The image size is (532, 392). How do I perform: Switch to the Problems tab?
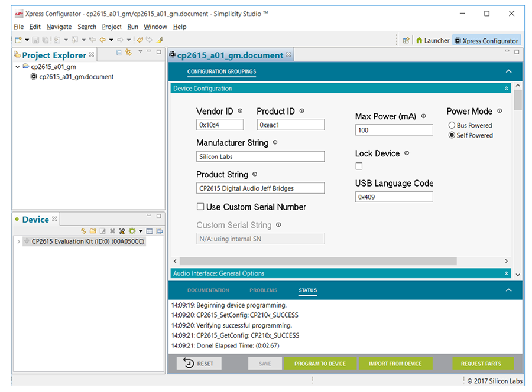(x=263, y=290)
